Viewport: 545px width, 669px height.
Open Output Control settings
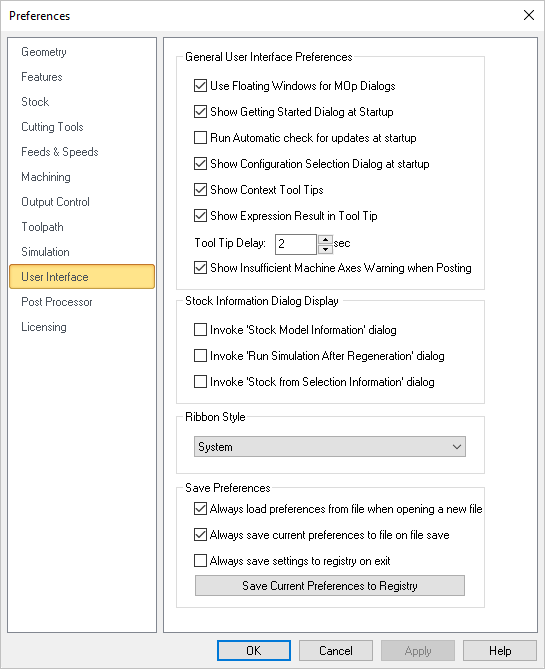(x=55, y=202)
